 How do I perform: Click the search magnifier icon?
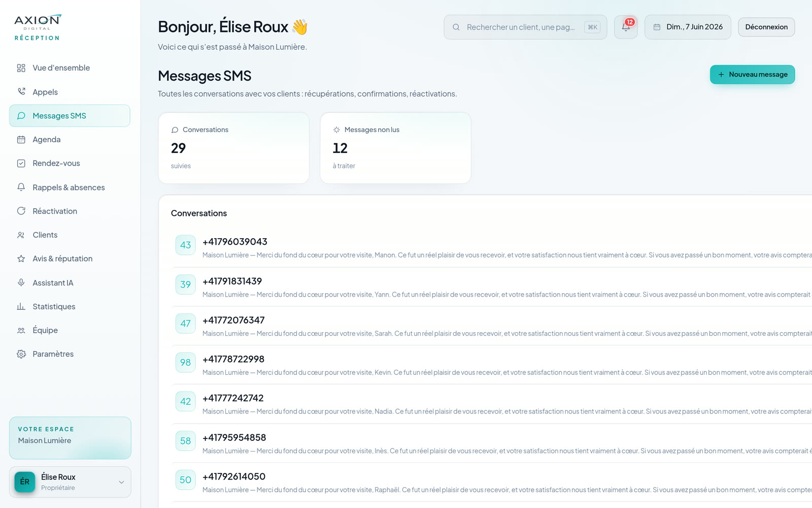pyautogui.click(x=456, y=27)
